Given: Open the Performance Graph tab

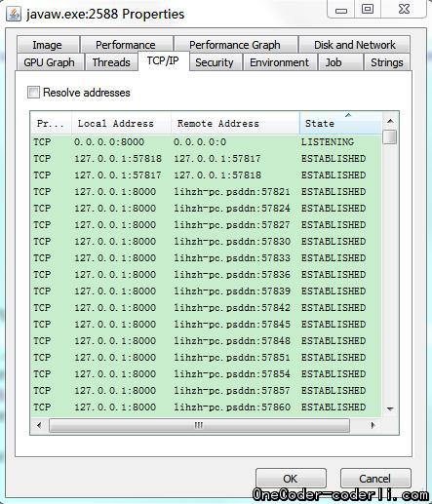Looking at the screenshot, I should coord(235,45).
